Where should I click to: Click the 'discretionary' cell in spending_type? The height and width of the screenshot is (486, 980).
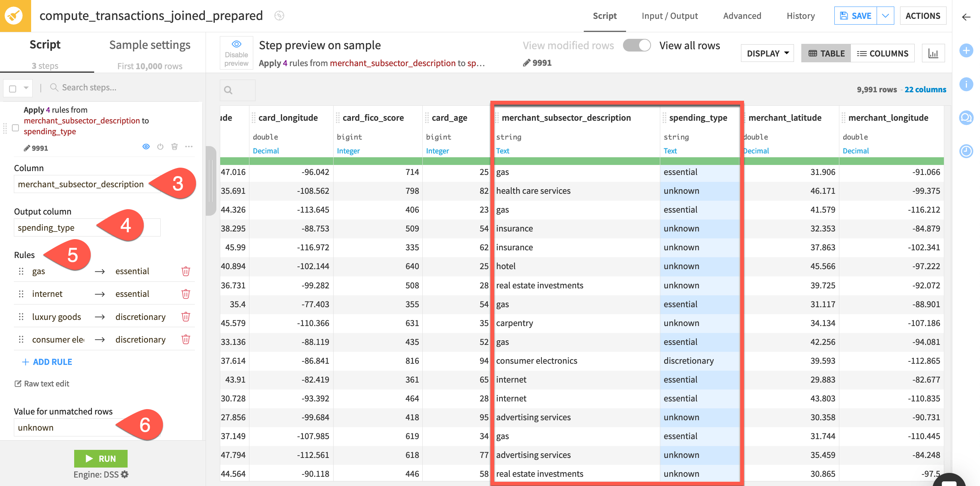[x=699, y=361]
